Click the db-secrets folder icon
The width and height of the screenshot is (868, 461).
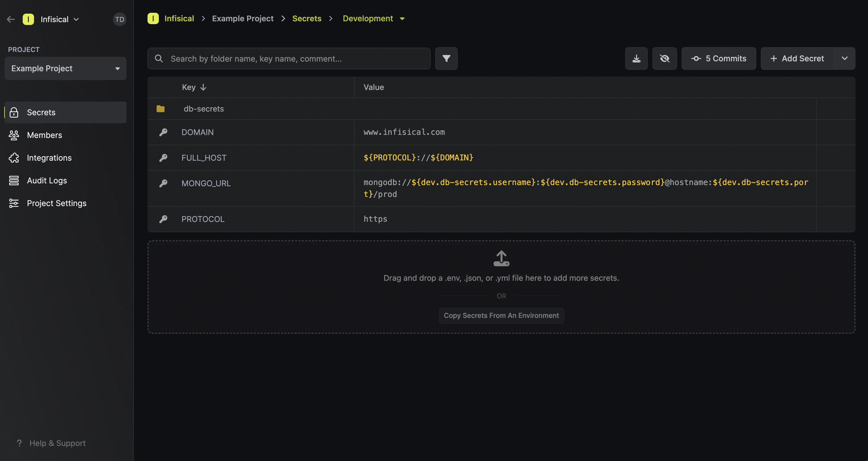click(160, 109)
